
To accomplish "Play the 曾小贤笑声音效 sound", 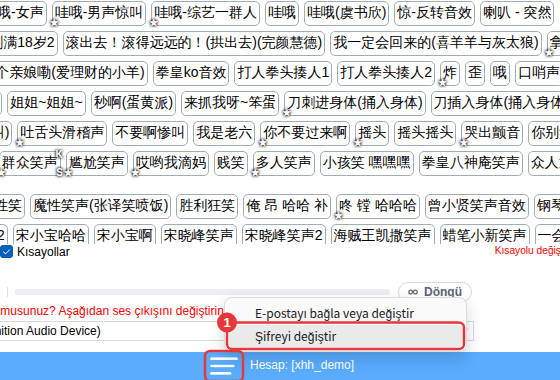I will pos(477,206).
